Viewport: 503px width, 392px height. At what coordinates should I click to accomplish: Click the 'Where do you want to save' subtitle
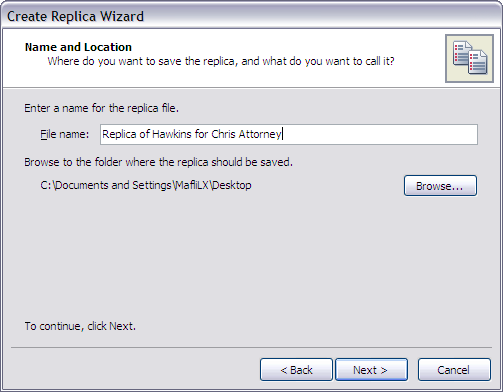coord(221,61)
